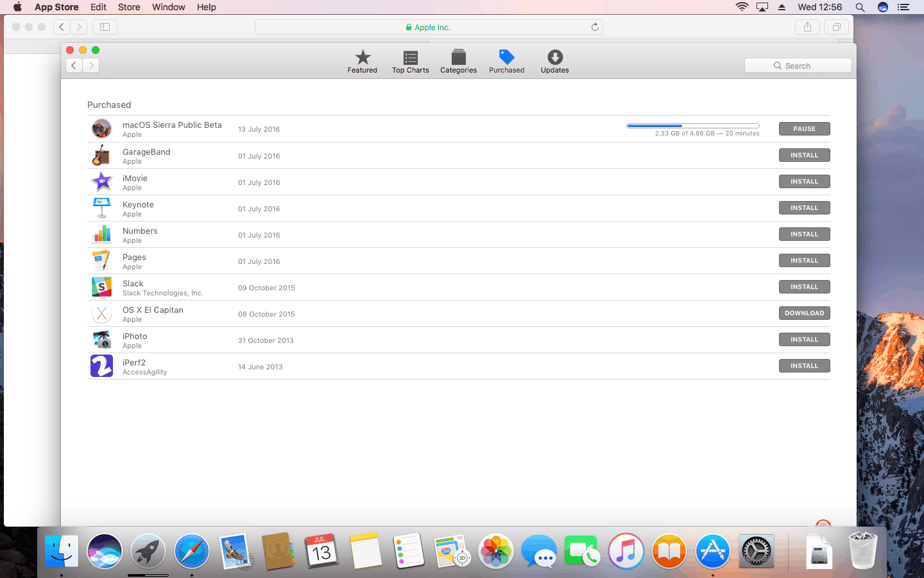Open iTunes from the Dock
The height and width of the screenshot is (578, 924).
(x=626, y=552)
